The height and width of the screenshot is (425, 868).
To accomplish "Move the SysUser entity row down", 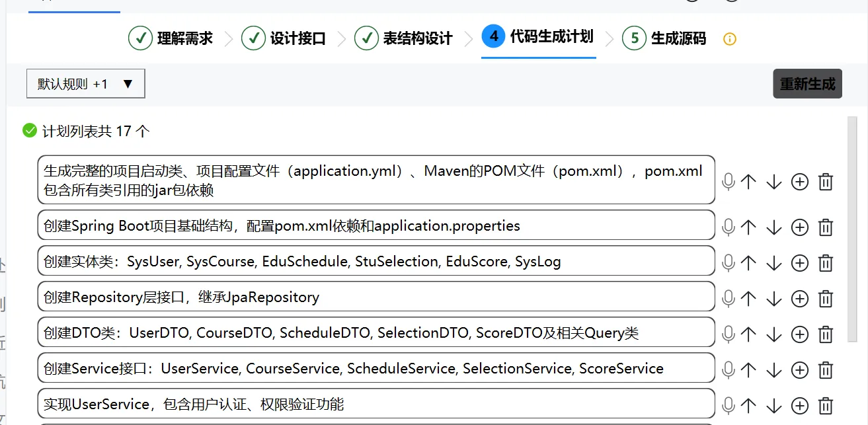I will 774,263.
